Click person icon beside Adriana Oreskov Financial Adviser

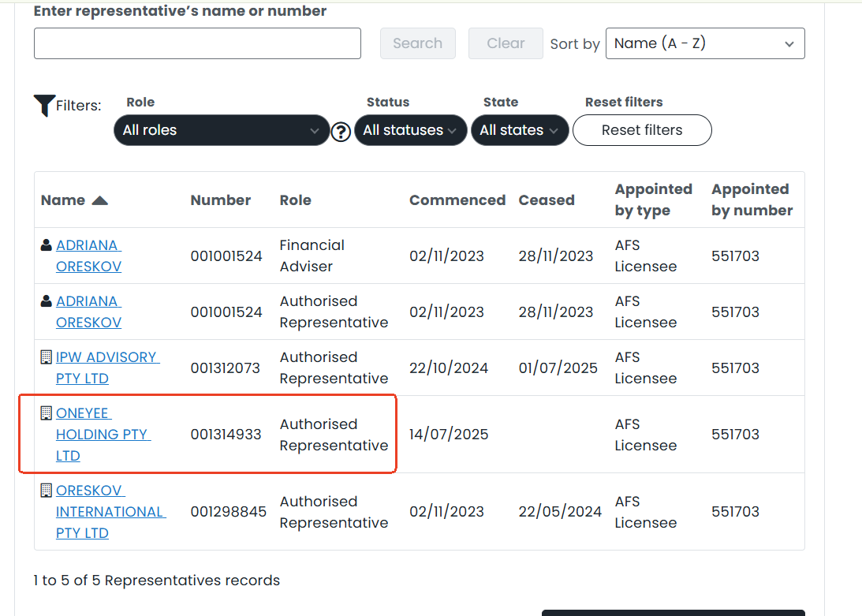47,245
